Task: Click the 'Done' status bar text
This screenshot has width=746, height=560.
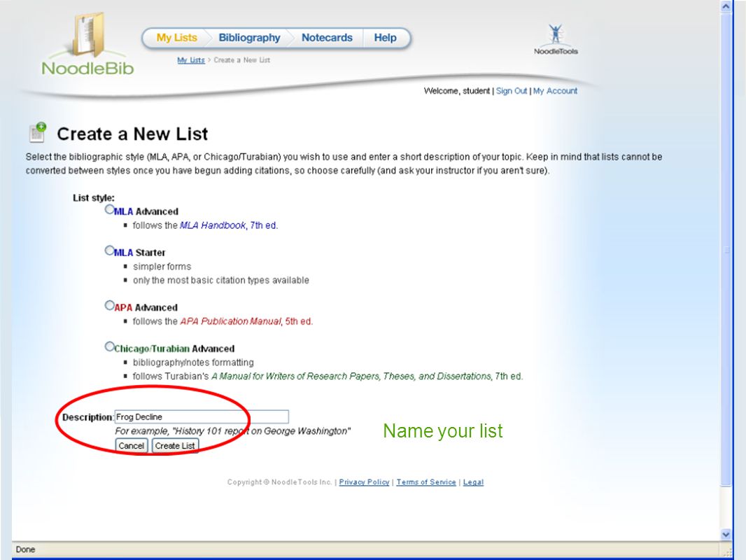Action: pyautogui.click(x=25, y=549)
